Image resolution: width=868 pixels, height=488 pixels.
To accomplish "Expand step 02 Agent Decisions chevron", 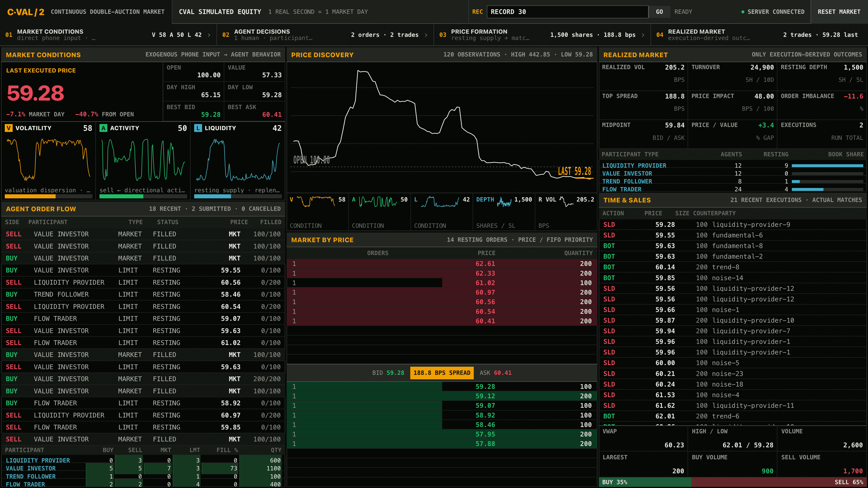I will pyautogui.click(x=426, y=35).
